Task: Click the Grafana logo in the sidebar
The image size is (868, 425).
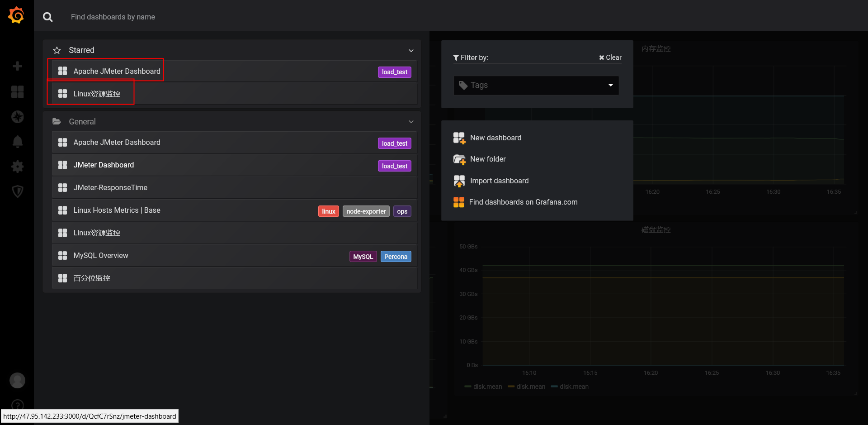Action: (16, 15)
